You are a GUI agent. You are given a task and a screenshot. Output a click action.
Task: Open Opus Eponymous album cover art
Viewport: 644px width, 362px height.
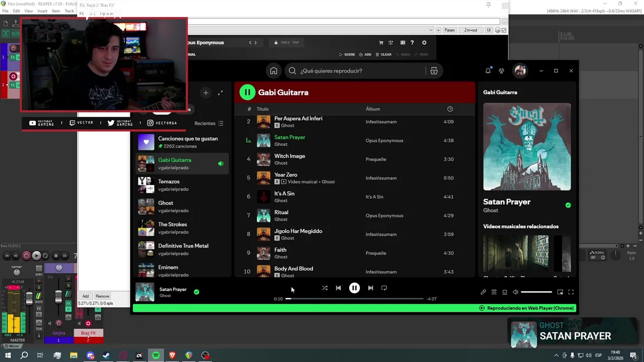[x=527, y=147]
